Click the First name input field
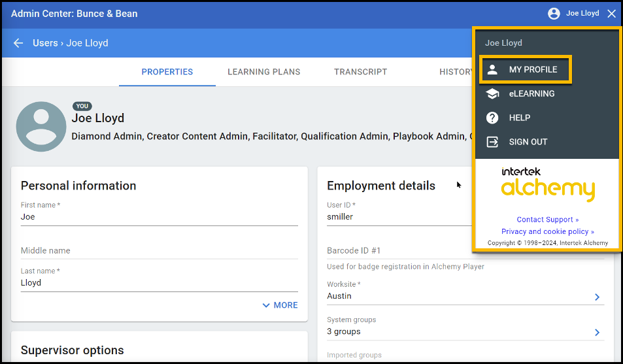This screenshot has width=623, height=364. tap(159, 217)
